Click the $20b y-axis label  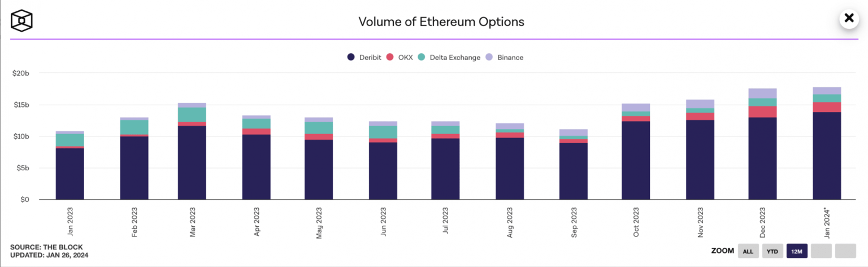tap(20, 73)
